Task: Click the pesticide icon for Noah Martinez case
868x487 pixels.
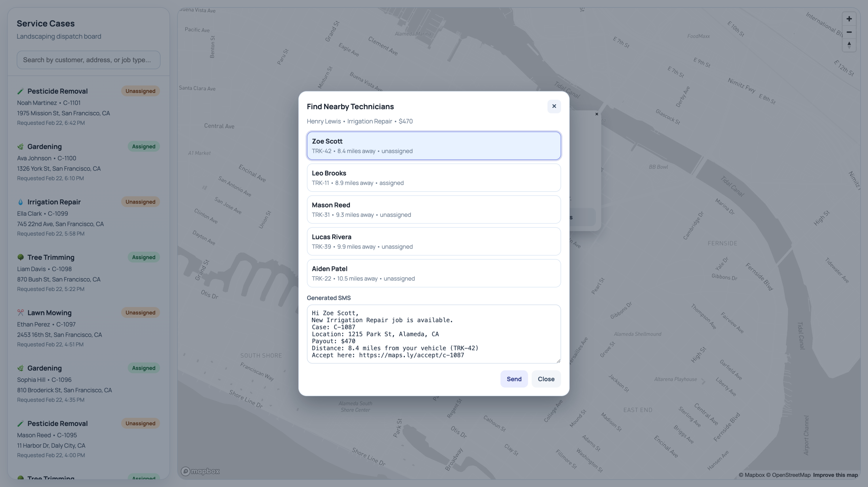Action: click(x=21, y=91)
